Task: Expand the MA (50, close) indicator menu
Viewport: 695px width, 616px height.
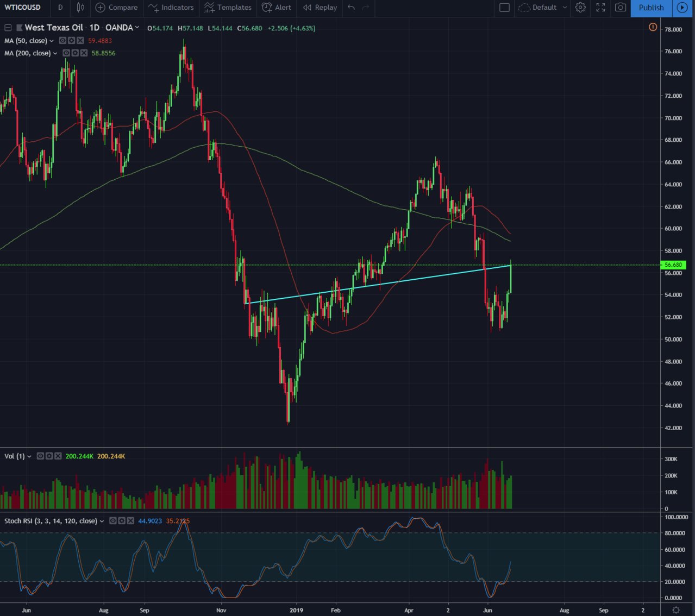Action: (52, 41)
